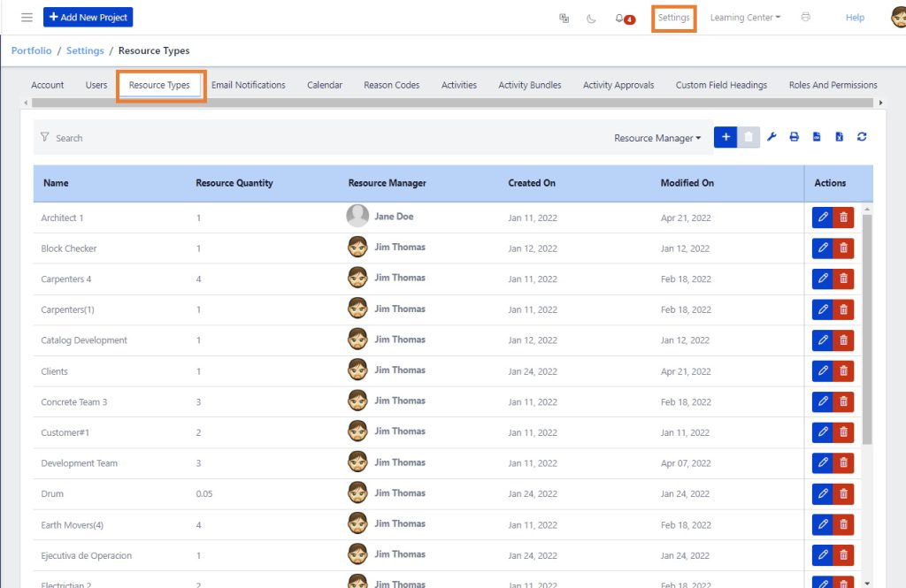Open the Calendar tab
This screenshot has height=588, width=906.
pyautogui.click(x=324, y=85)
